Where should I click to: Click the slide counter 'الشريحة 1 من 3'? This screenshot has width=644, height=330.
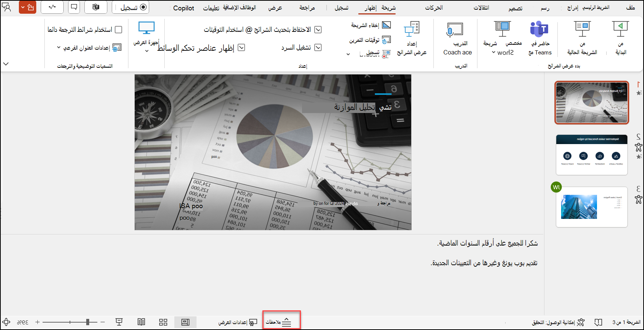[626, 322]
